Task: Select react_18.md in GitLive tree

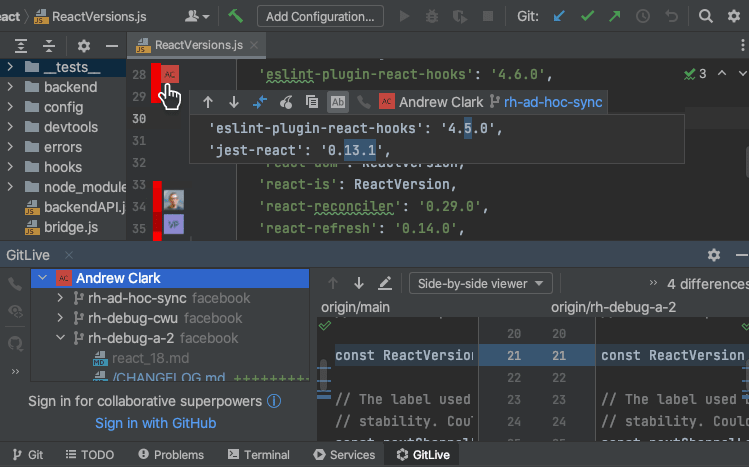Action: coord(150,358)
